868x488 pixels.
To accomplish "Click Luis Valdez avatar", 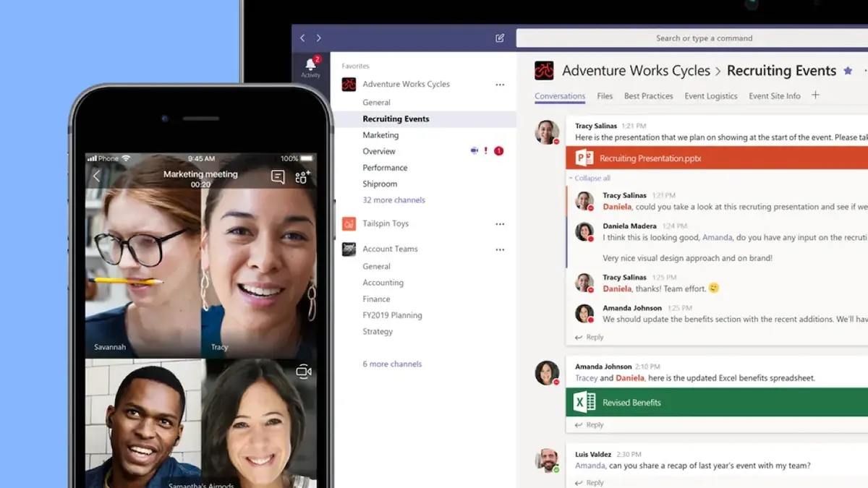I will 547,461.
